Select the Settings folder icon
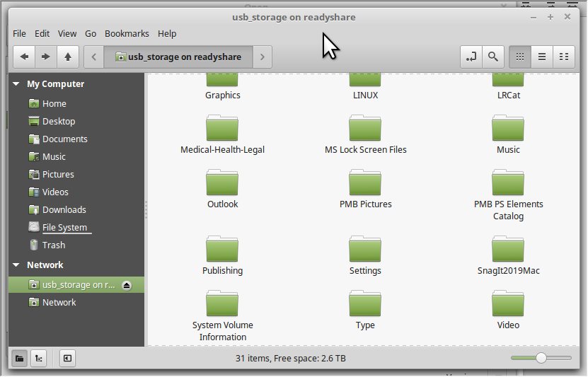 point(365,249)
